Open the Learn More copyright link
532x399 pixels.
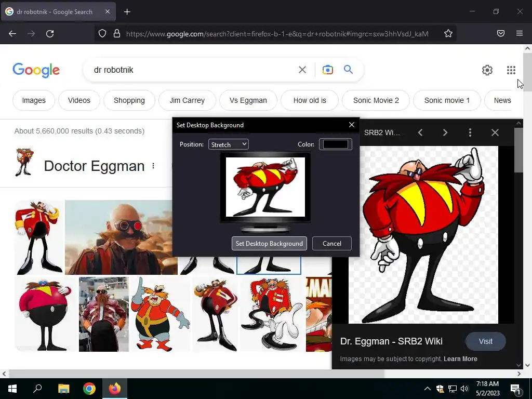460,359
